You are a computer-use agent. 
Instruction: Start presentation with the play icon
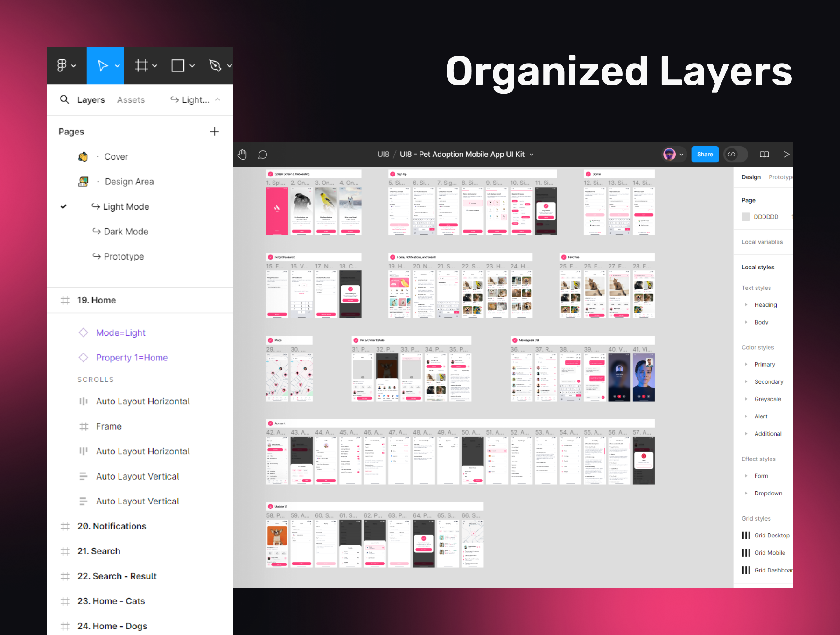coord(786,154)
